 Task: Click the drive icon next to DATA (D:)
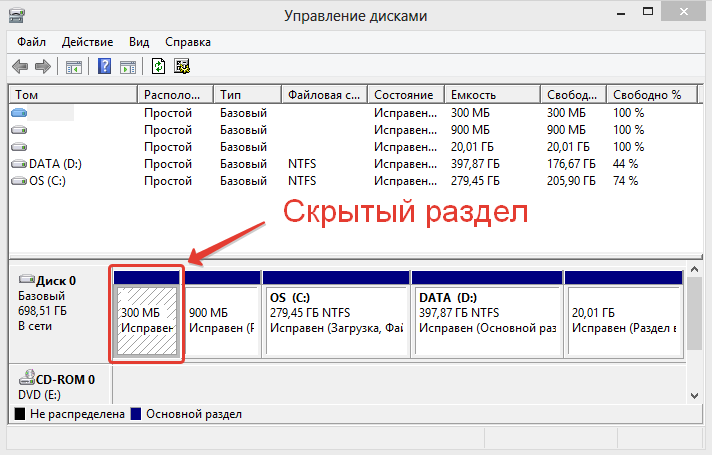(19, 163)
